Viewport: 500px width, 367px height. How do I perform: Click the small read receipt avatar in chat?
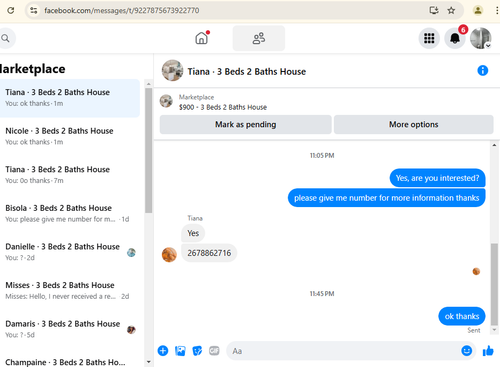click(476, 271)
